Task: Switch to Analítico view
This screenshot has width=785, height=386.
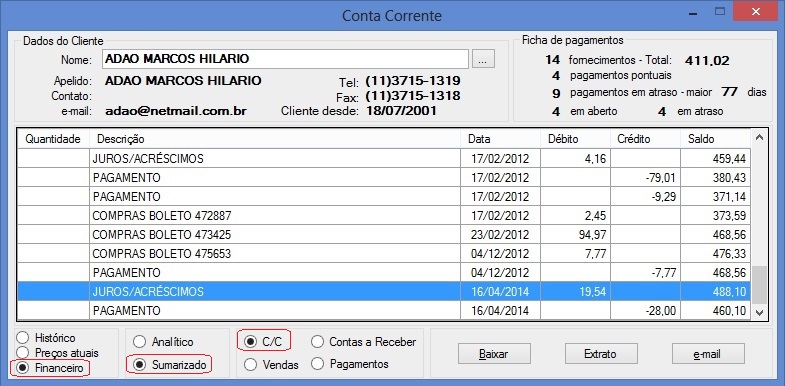Action: click(x=139, y=342)
